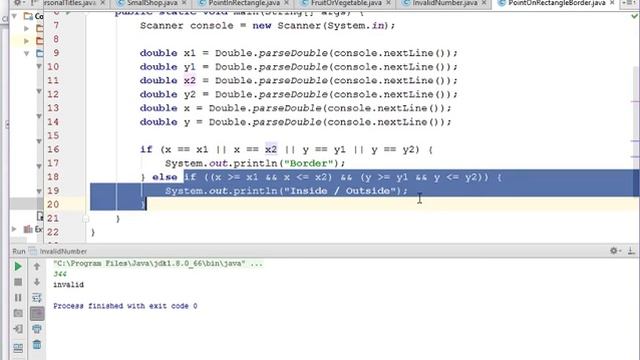The width and height of the screenshot is (640, 360).
Task: Select the InvalidNumber run tab
Action: [58, 251]
